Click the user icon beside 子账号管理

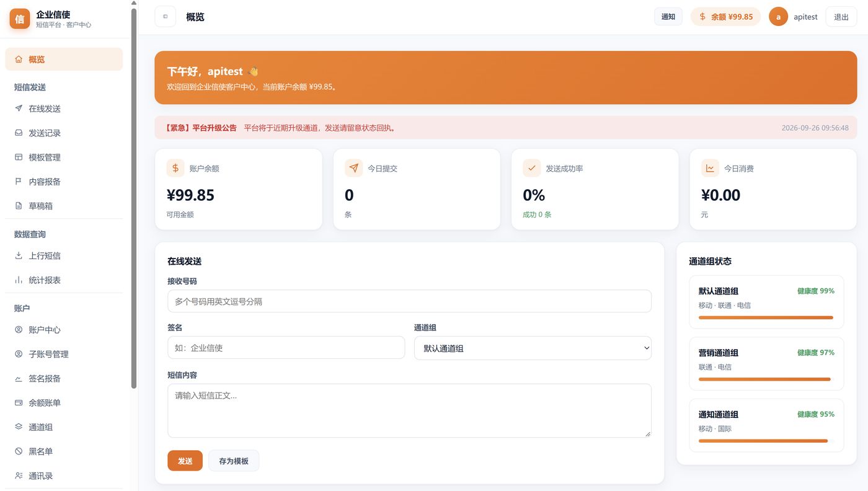tap(19, 354)
